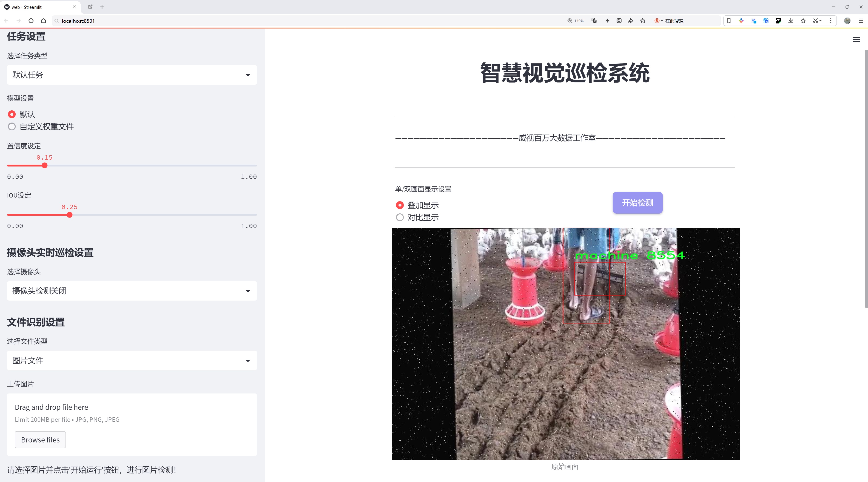This screenshot has height=482, width=868.
Task: Click the confidence slider handle at 0.15
Action: (x=45, y=166)
